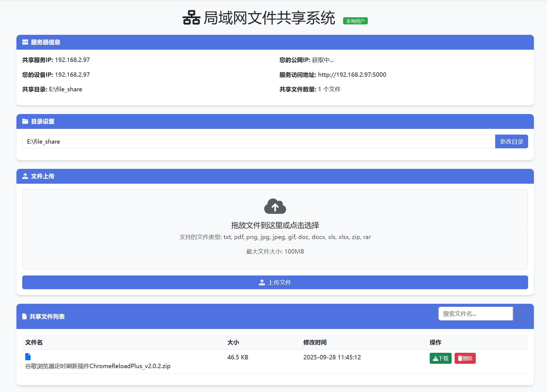Click the zip file name in the list
The image size is (547, 392).
(98, 366)
